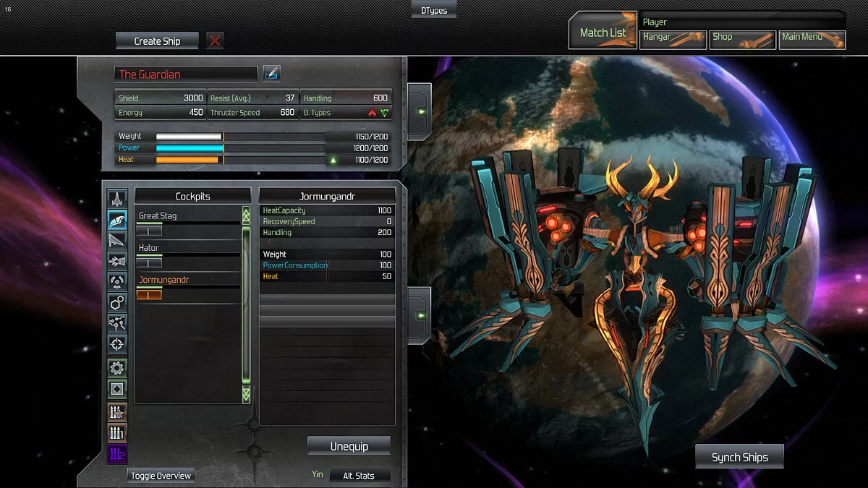This screenshot has width=868, height=488.
Task: Expand the lower parts side panel arrow
Action: pos(420,316)
